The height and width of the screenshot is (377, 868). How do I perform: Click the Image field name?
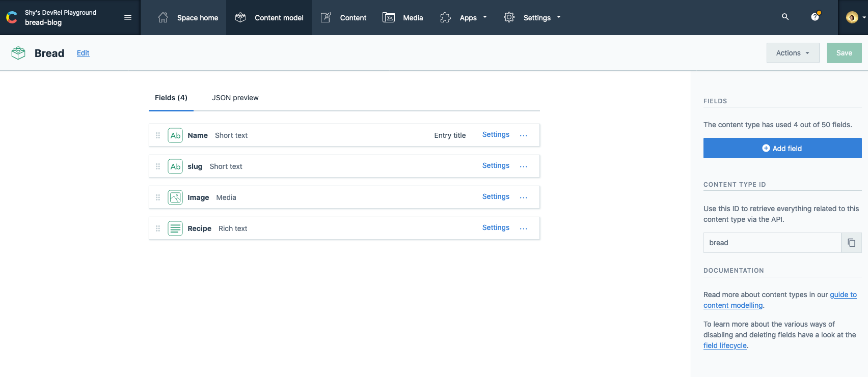198,197
